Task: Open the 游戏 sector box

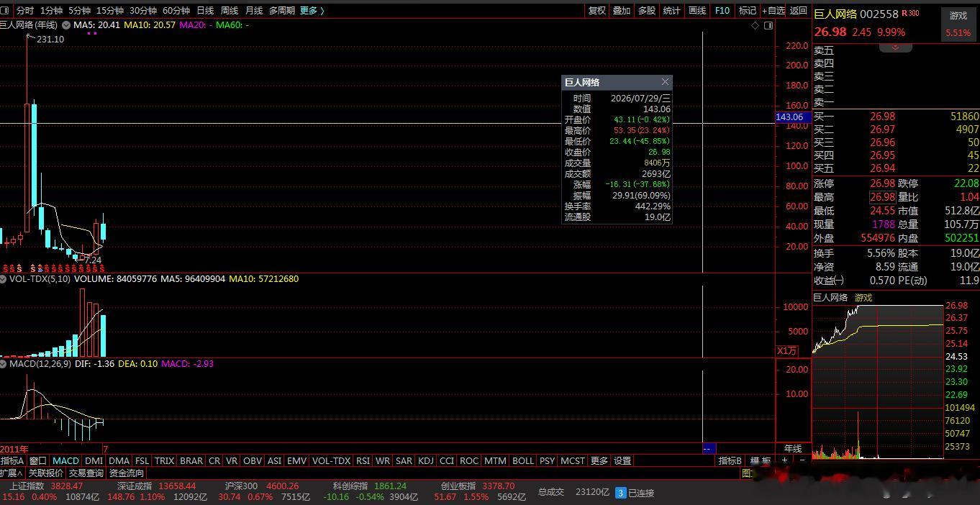Action: [958, 24]
